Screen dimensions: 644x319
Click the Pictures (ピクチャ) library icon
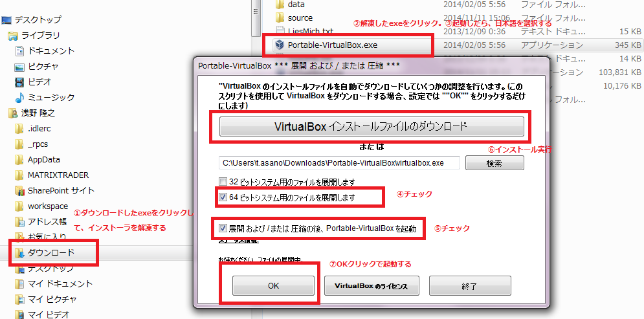[19, 67]
